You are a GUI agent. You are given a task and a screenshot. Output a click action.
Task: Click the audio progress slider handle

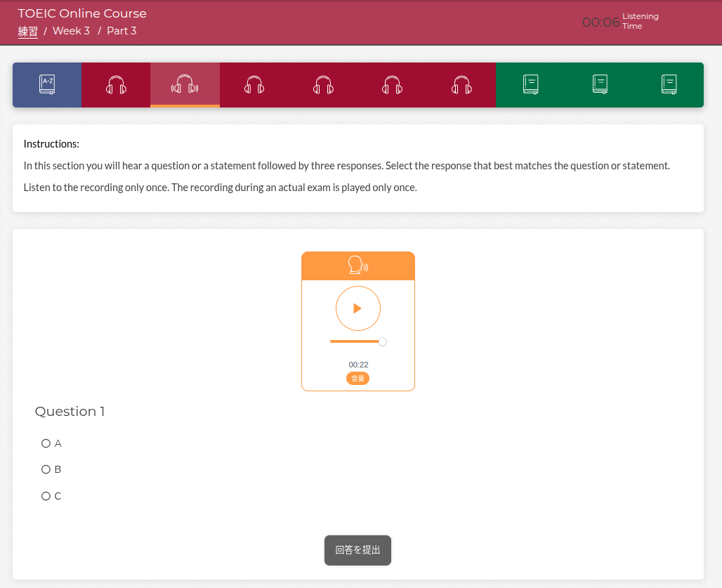point(382,342)
